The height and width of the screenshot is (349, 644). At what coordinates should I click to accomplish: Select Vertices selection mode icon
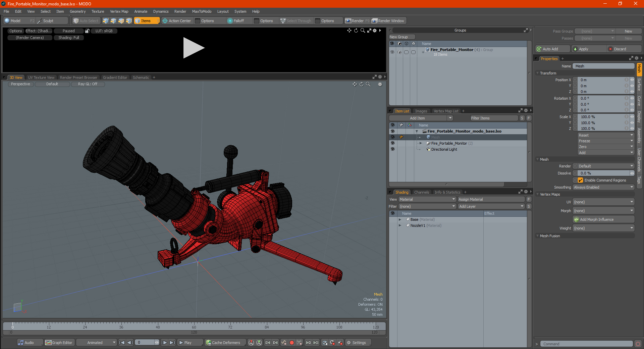106,21
